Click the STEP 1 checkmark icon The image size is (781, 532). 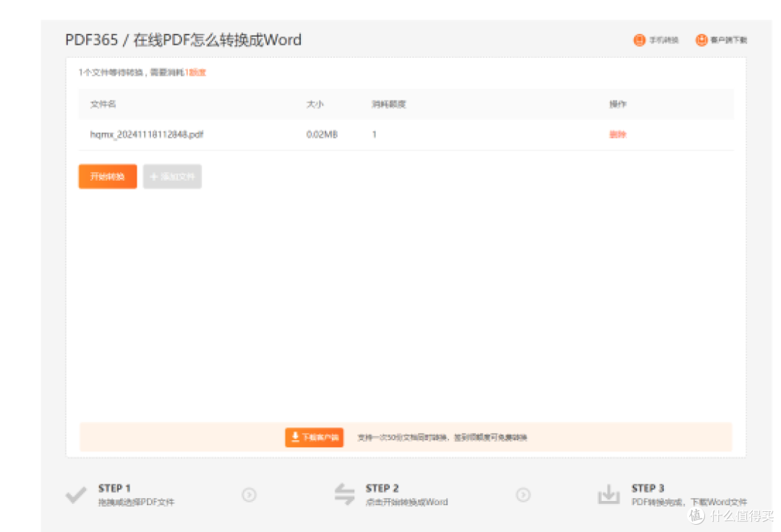(76, 494)
